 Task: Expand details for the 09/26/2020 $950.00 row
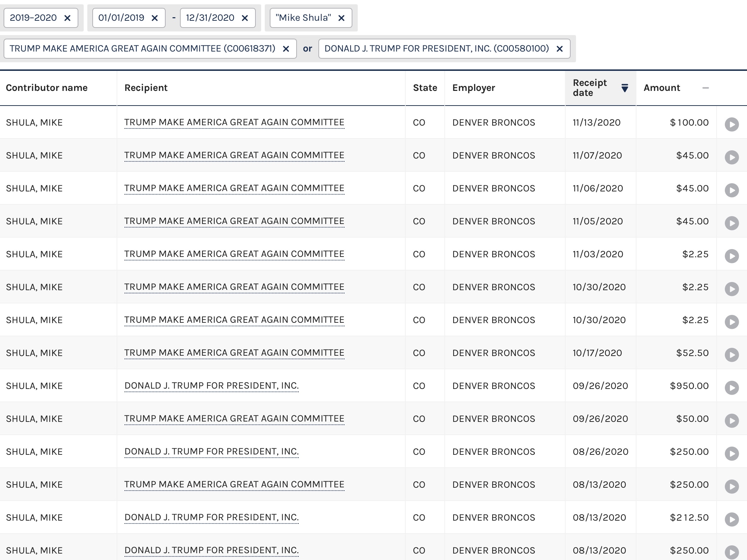click(x=732, y=388)
